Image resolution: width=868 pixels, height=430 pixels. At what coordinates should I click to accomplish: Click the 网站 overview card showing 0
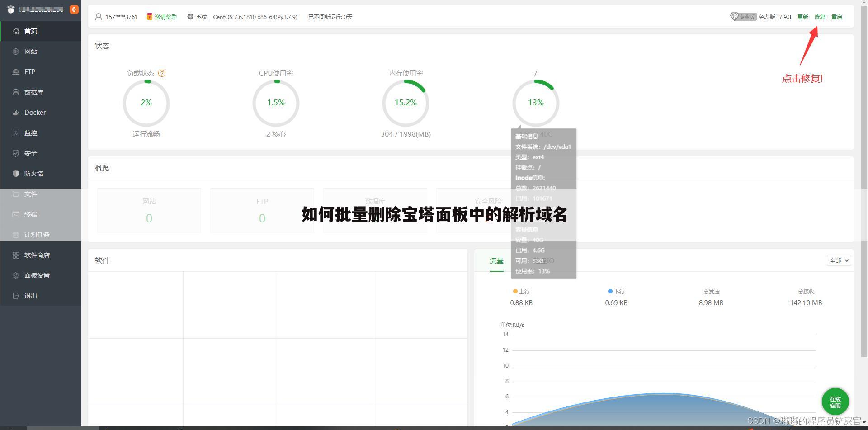(149, 211)
